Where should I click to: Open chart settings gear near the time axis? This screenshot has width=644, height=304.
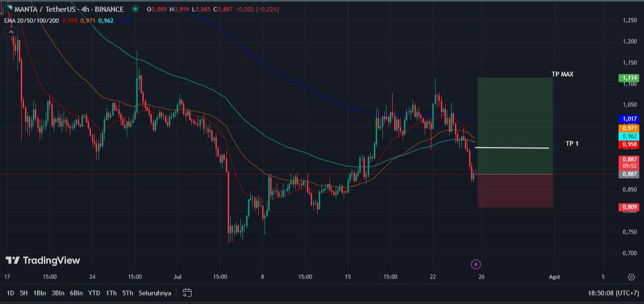coord(631,277)
